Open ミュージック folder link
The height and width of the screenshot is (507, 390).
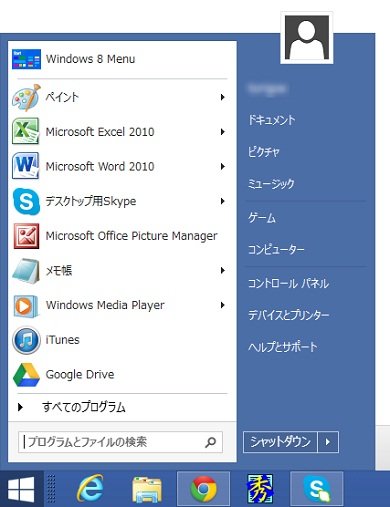click(x=271, y=184)
